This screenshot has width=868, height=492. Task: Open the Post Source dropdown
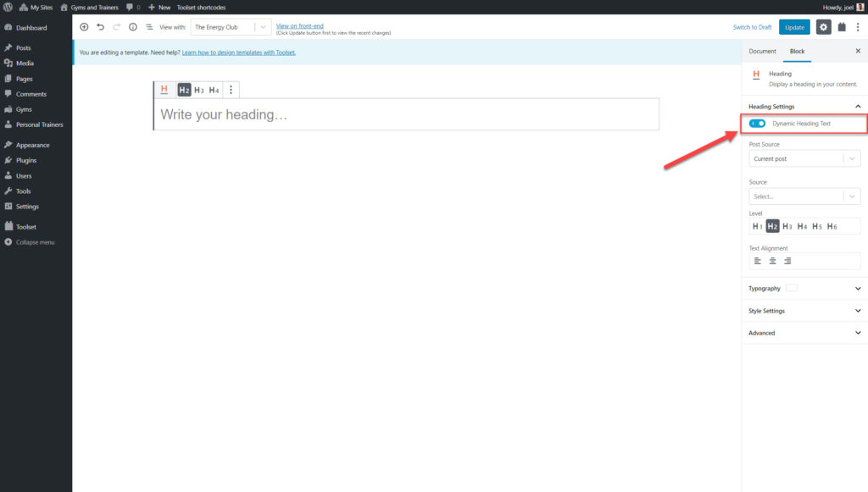click(x=804, y=158)
